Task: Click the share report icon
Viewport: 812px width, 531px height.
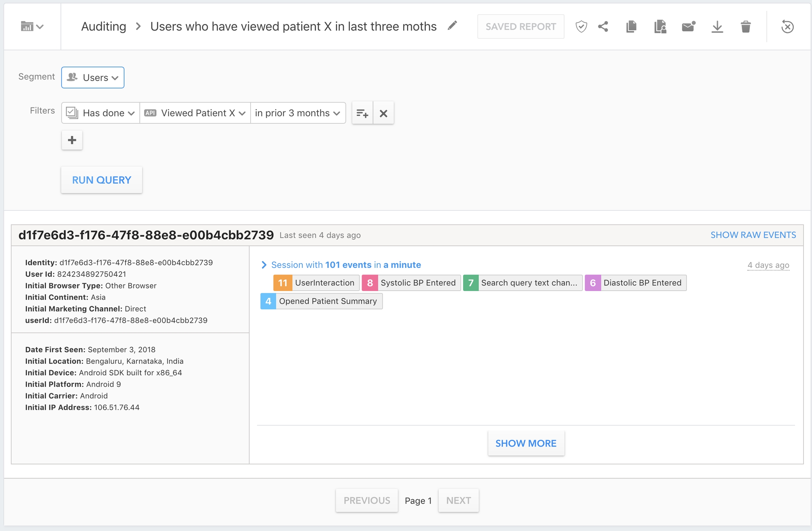Action: (x=603, y=26)
